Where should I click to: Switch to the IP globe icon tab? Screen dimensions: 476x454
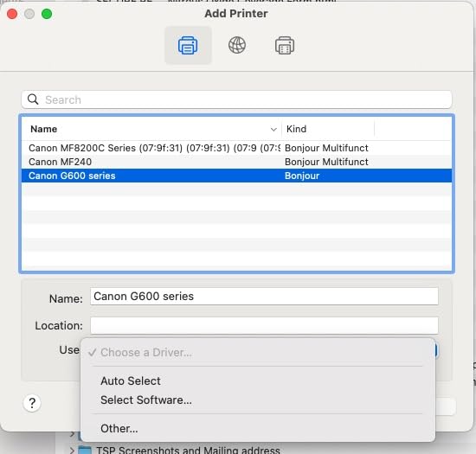point(237,45)
